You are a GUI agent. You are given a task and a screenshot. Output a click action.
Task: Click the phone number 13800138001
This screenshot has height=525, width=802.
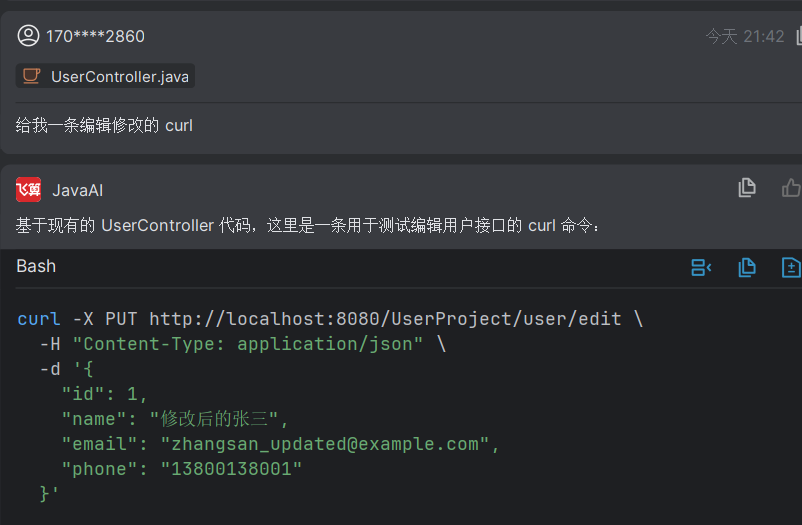click(x=231, y=469)
